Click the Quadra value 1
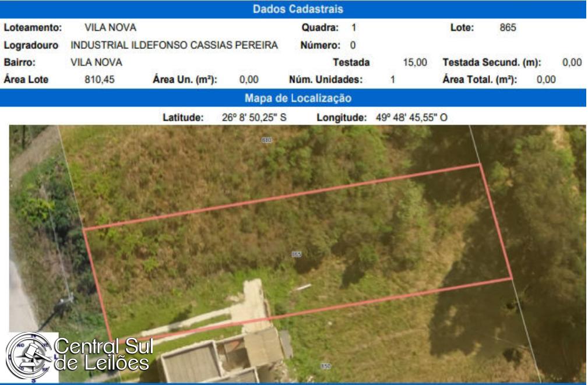 354,27
